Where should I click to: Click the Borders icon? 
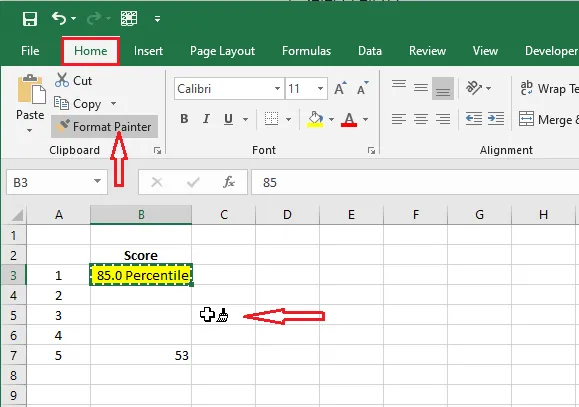[x=271, y=119]
